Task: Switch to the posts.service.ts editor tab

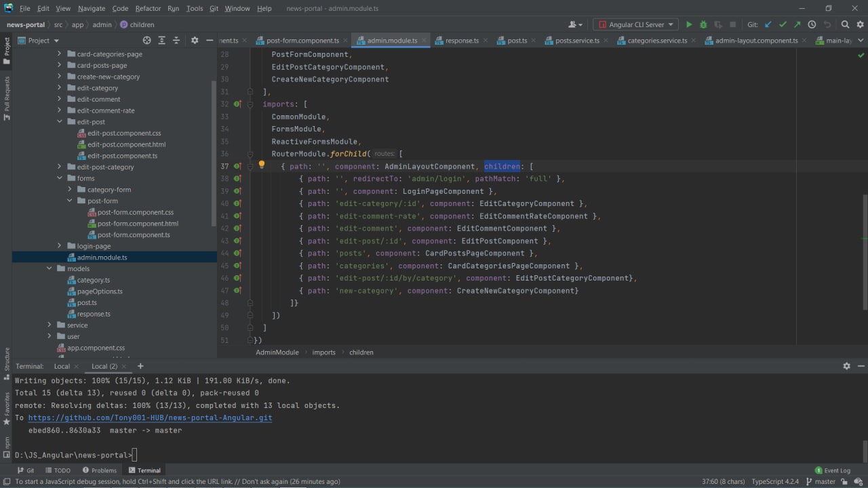Action: [x=576, y=41]
